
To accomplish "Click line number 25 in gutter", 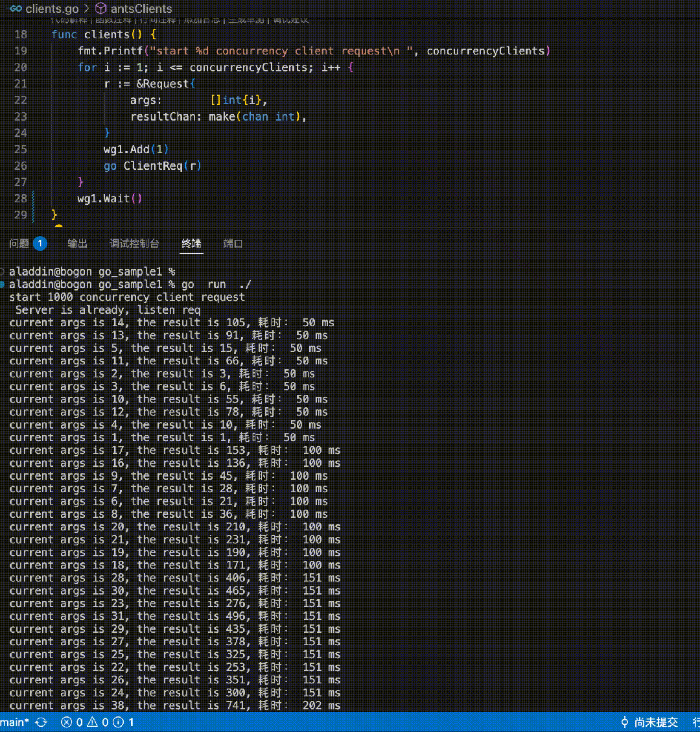I will (21, 149).
